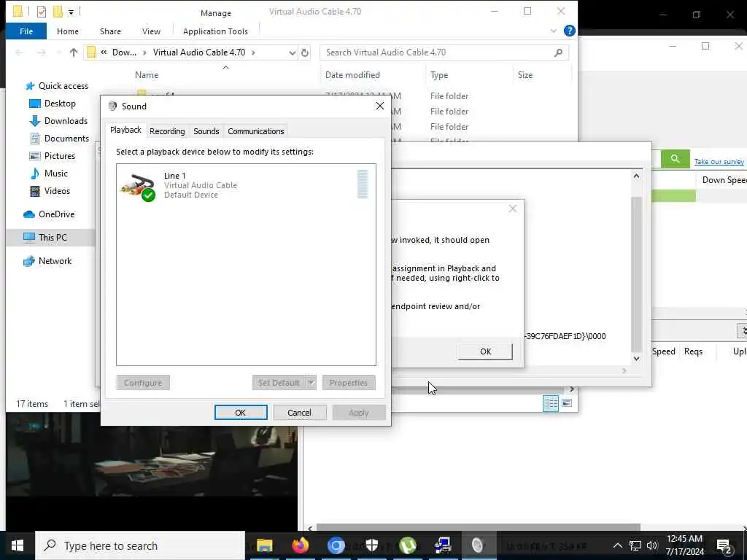Open Windows Security shield taskbar icon
This screenshot has width=747, height=560.
pyautogui.click(x=371, y=545)
